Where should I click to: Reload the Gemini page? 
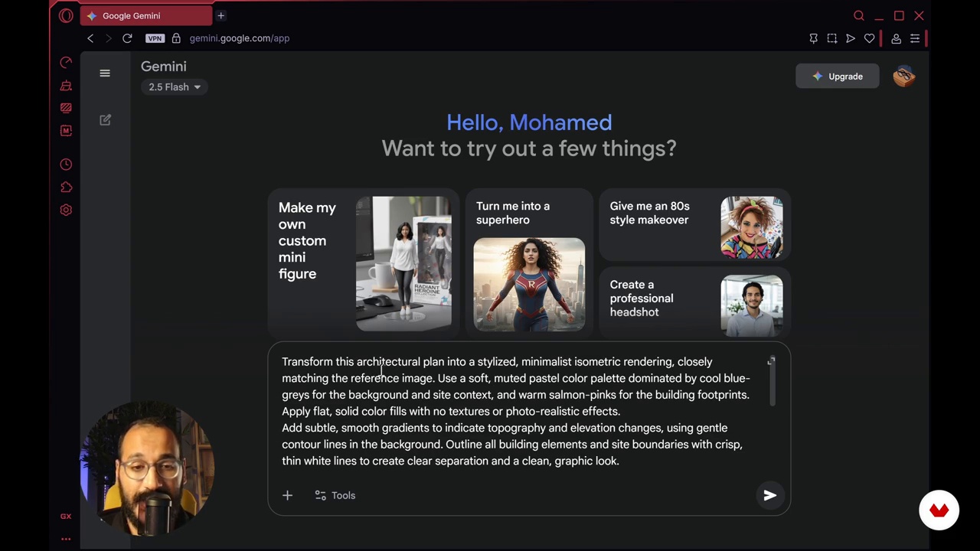[x=127, y=38]
